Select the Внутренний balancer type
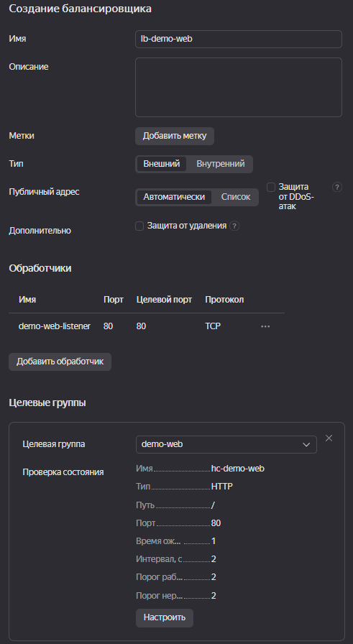Viewport: 353px width, 644px height. pos(220,164)
